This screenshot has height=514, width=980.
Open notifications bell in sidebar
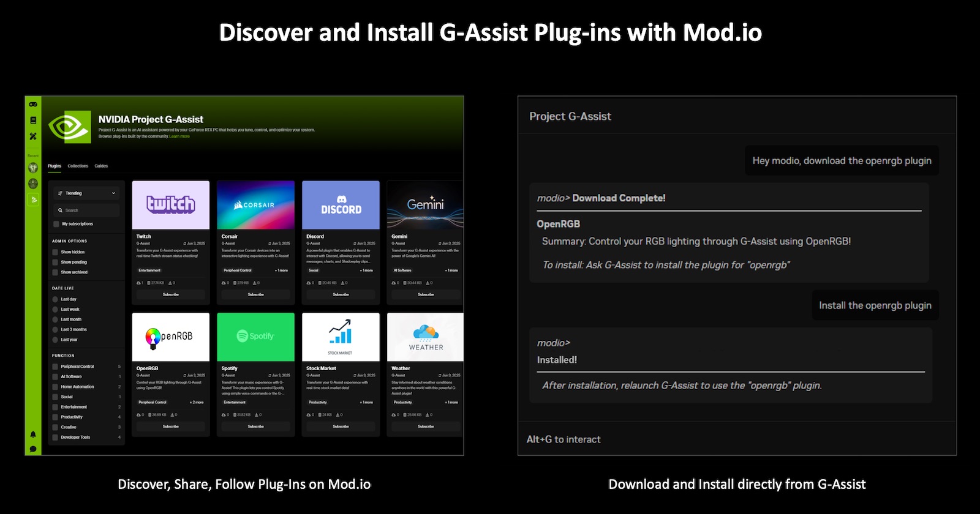pyautogui.click(x=33, y=434)
